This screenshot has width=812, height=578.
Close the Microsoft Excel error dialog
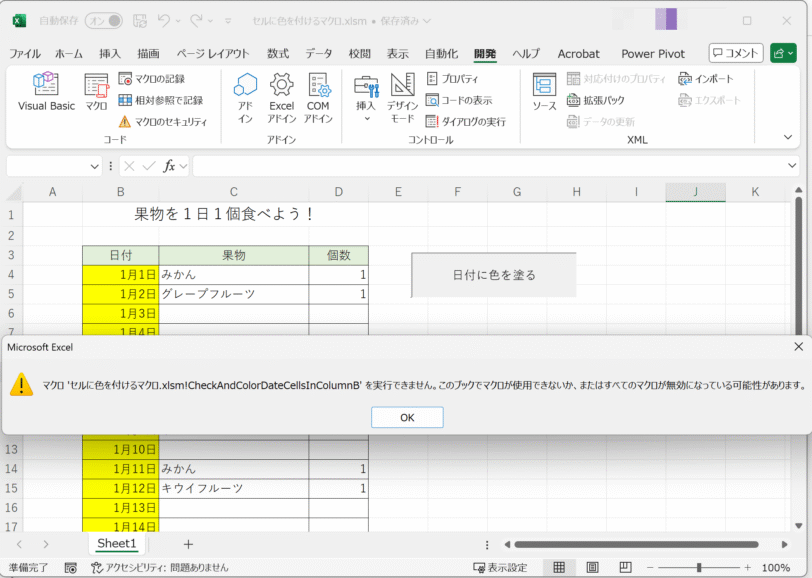[799, 346]
